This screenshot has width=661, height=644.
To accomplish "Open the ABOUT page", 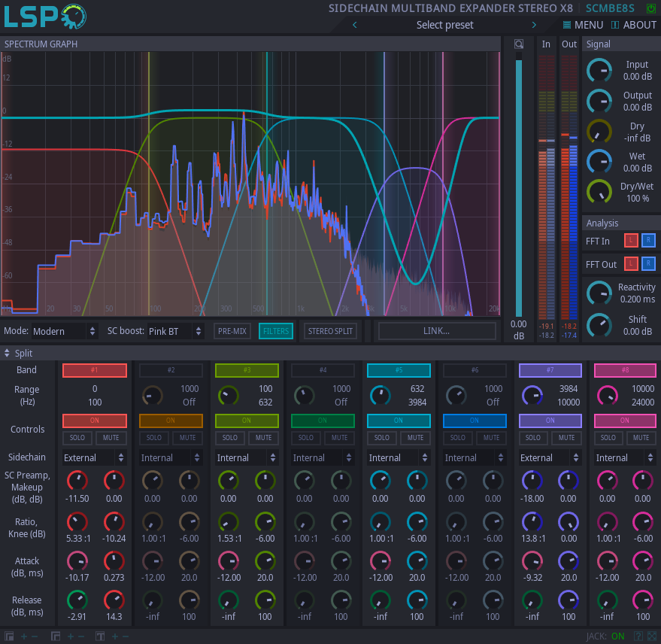I will coord(634,25).
